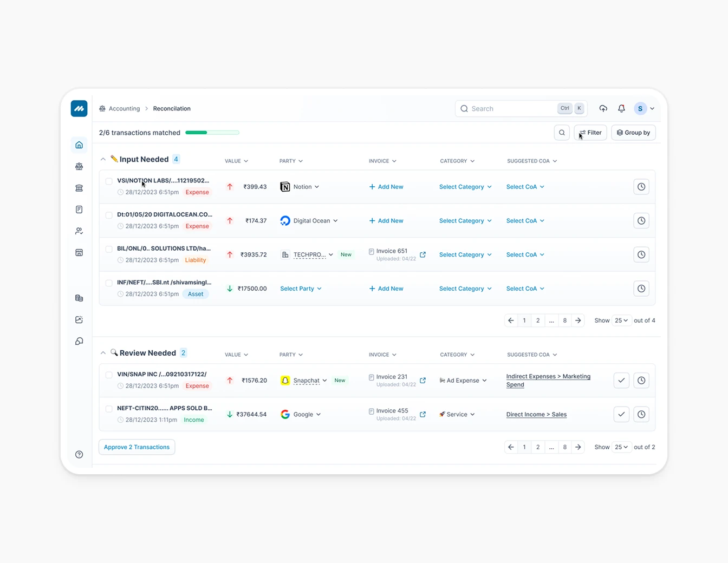The height and width of the screenshot is (563, 728).
Task: Click the Search input field
Action: coord(509,109)
